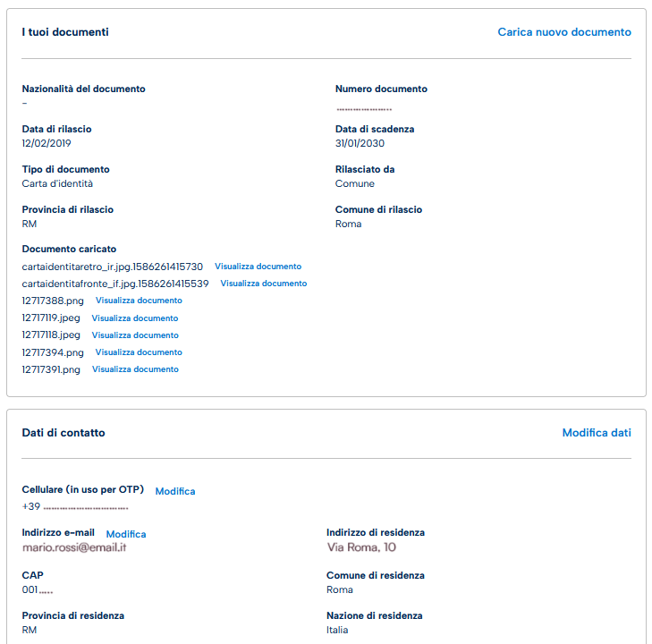The image size is (652, 644).
Task: Click the masked Numero documento value
Action: pos(363,107)
